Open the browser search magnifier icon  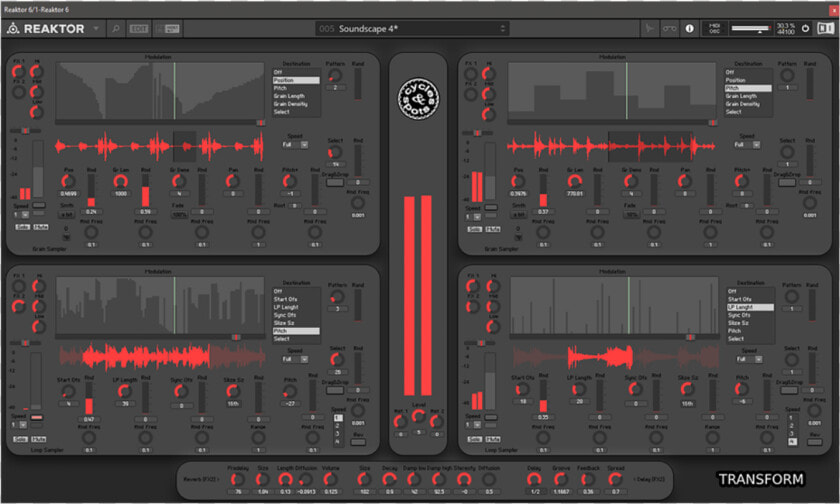click(115, 29)
